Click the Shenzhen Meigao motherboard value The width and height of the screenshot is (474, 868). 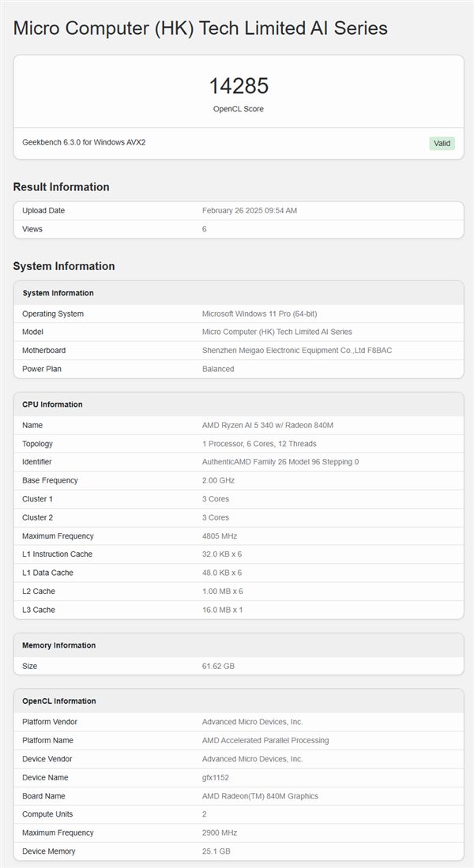297,351
